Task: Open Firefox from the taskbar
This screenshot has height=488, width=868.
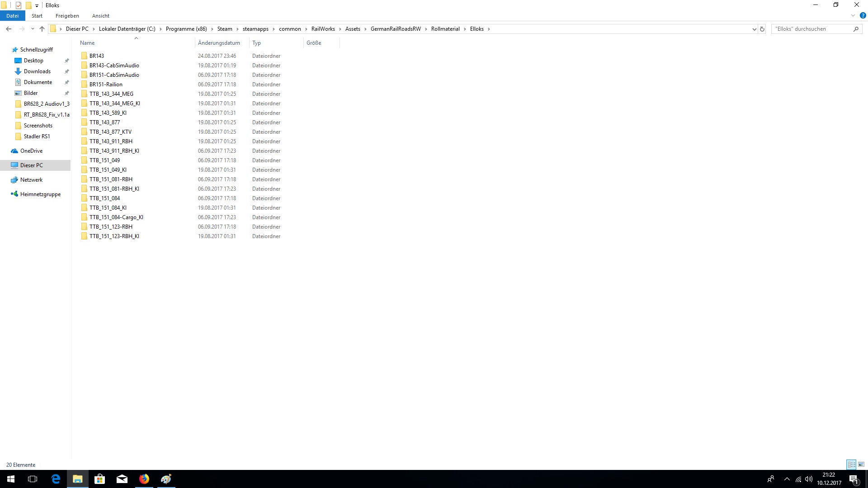Action: pyautogui.click(x=144, y=479)
